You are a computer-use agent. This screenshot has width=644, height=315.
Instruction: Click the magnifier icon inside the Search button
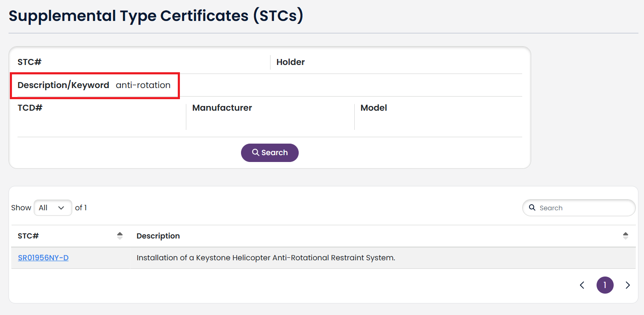(256, 152)
